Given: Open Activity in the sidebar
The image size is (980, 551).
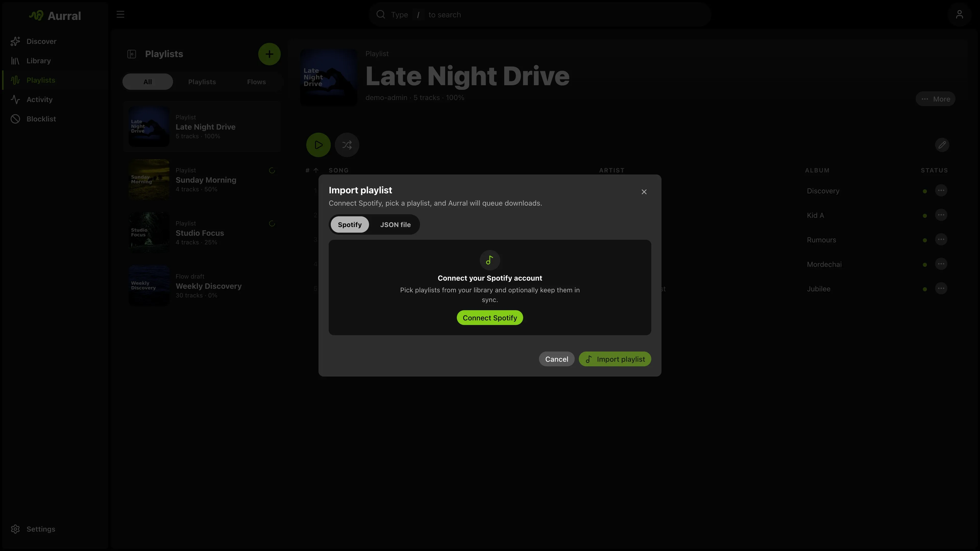Looking at the screenshot, I should pyautogui.click(x=55, y=99).
